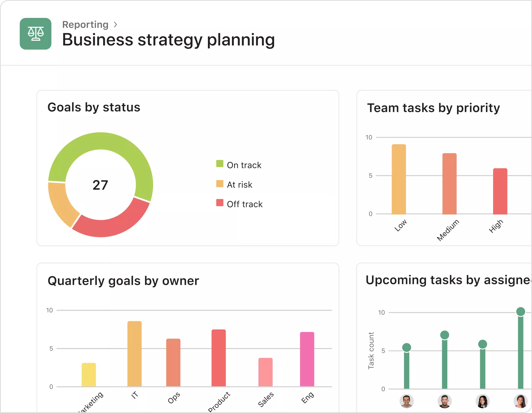Click the red Off track legend swatch
Screen dimensions: 532x413
point(220,203)
